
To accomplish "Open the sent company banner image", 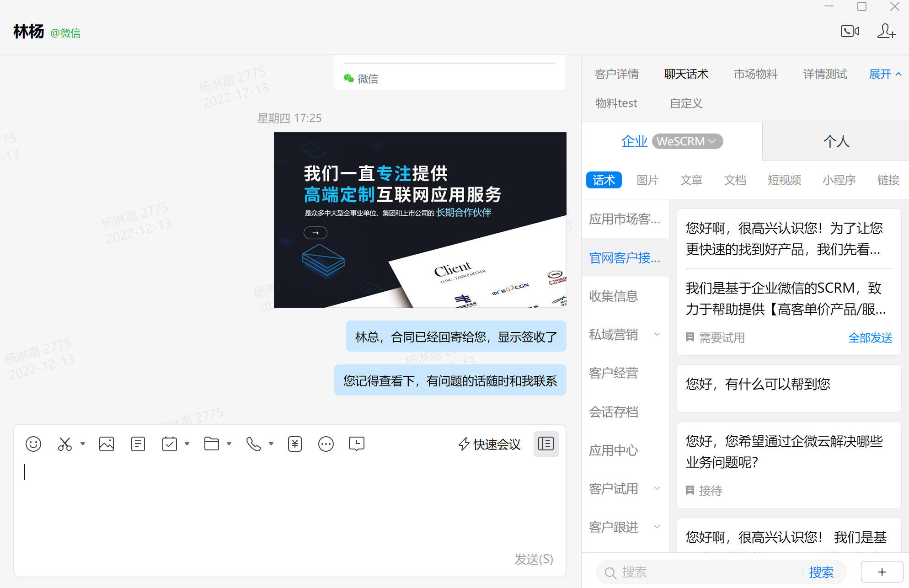I will point(420,220).
